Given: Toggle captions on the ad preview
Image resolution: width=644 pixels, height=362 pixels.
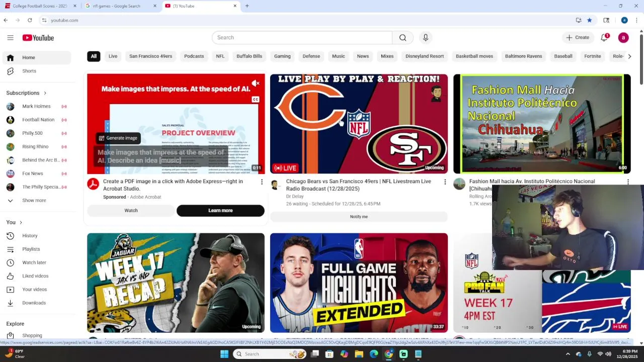Looking at the screenshot, I should point(256,100).
